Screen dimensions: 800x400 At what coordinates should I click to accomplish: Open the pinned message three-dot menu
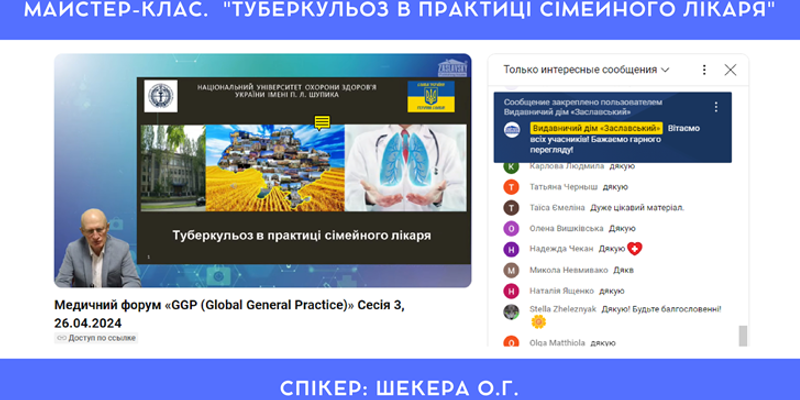pos(716,107)
